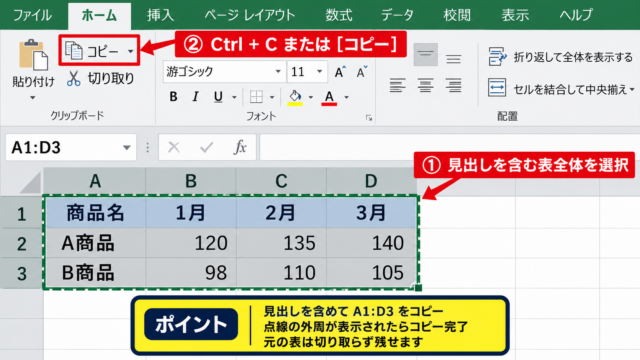The image size is (640, 360).
Task: Select row 3 header
Action: coord(22,273)
